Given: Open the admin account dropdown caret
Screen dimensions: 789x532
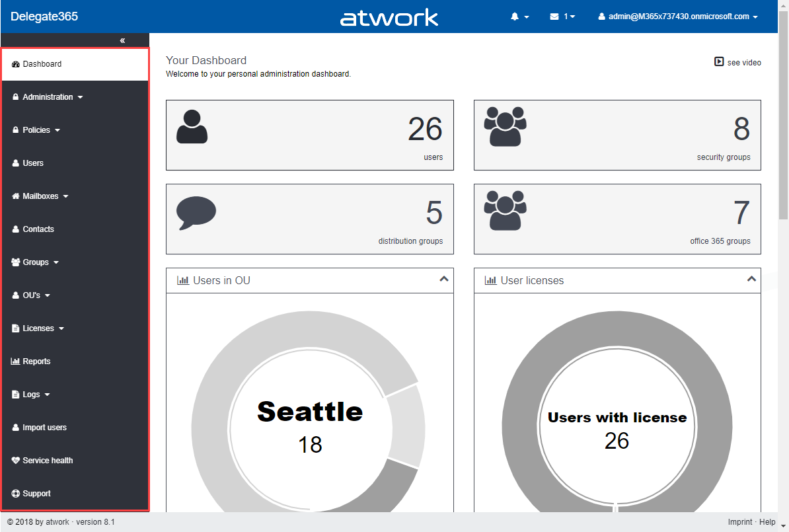Looking at the screenshot, I should click(x=755, y=17).
